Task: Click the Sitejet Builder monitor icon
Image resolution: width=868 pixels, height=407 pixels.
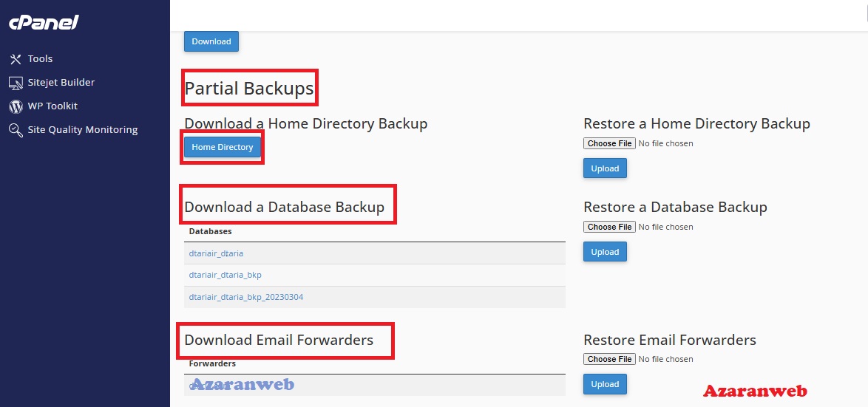Action: tap(16, 83)
